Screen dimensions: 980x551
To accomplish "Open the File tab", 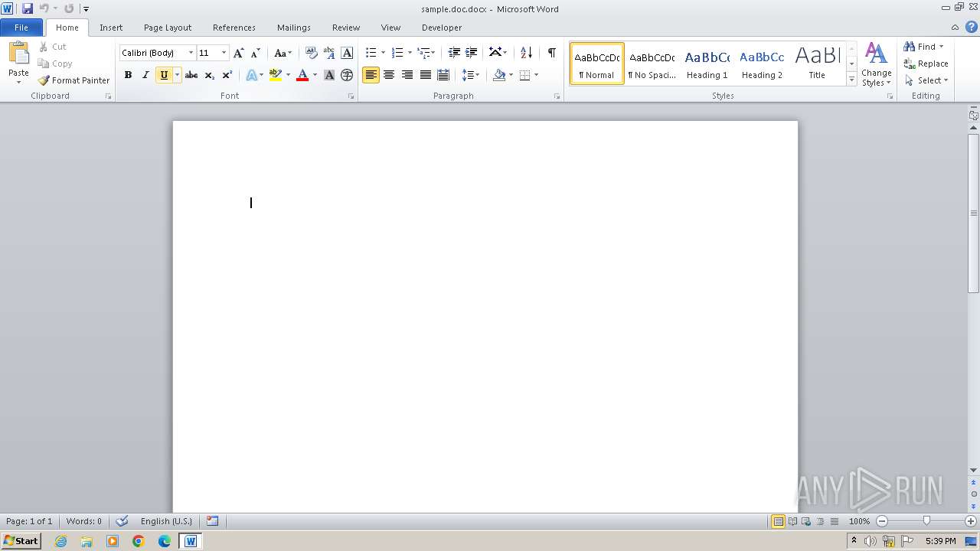I will coord(21,27).
